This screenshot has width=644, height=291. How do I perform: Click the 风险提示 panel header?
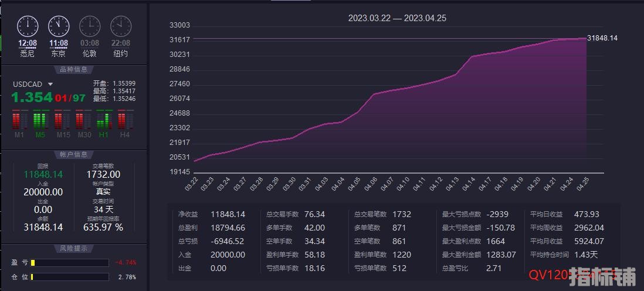click(x=74, y=248)
